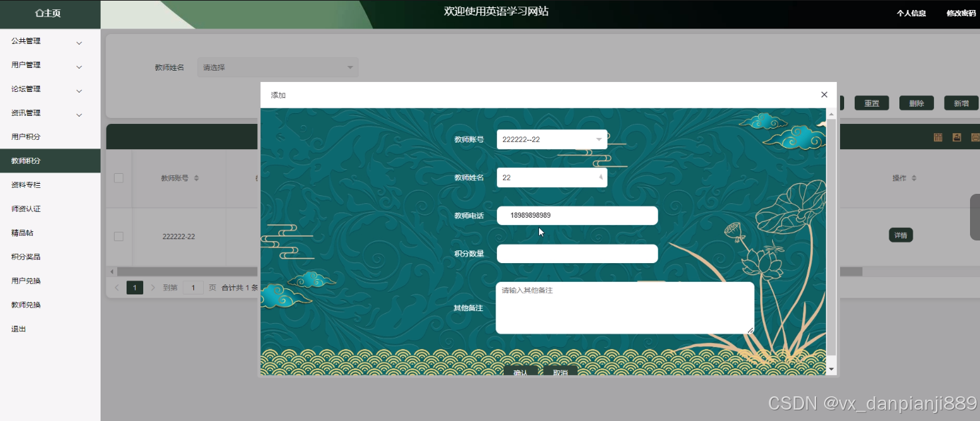Click the resize handle of 其他备注 textarea
The image size is (980, 421).
(x=750, y=330)
